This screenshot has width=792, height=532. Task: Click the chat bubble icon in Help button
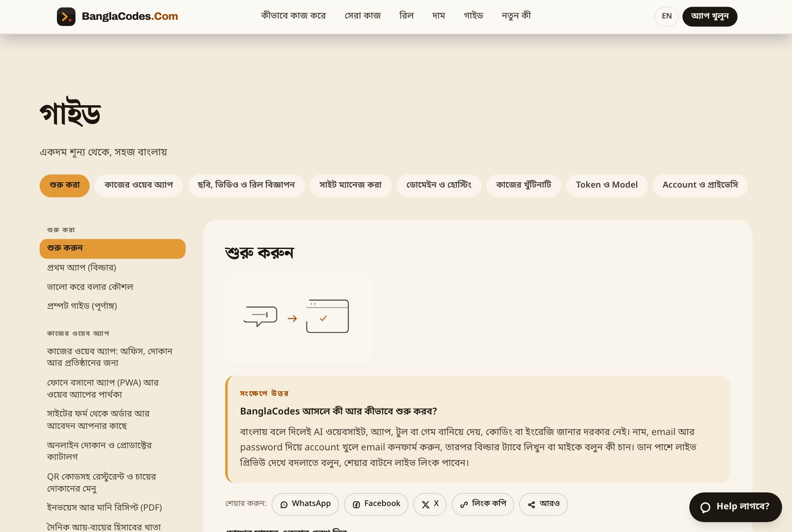pos(705,507)
